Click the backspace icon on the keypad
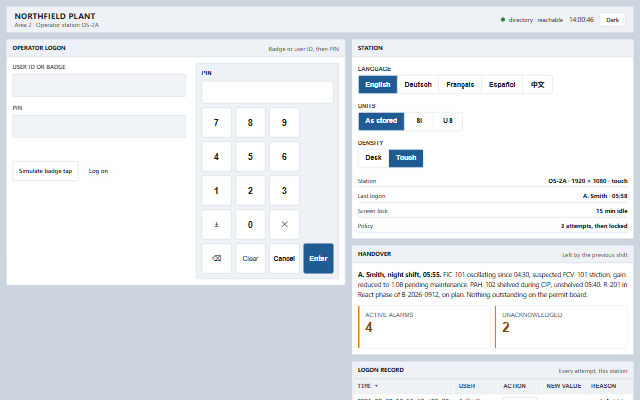 tap(216, 258)
